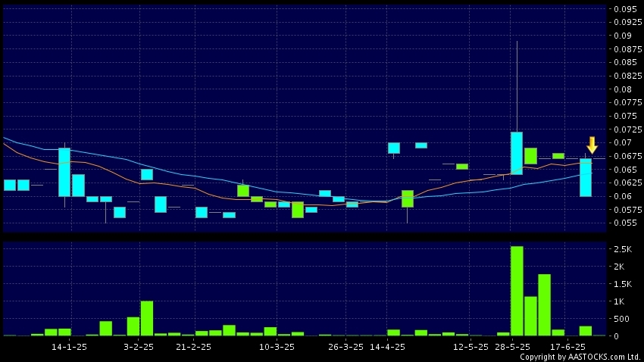Select the 26-3-25 date label
This screenshot has width=644, height=362.
click(x=345, y=347)
